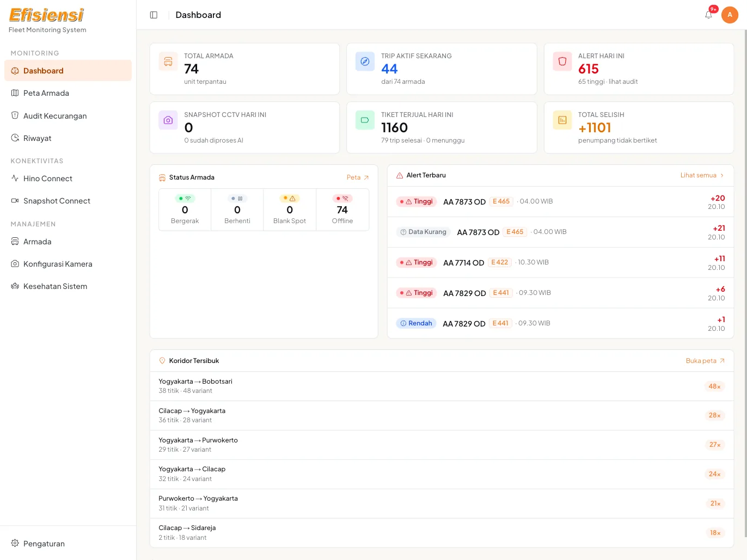
Task: Click the Tiket Terjual ticket icon
Action: (x=365, y=120)
